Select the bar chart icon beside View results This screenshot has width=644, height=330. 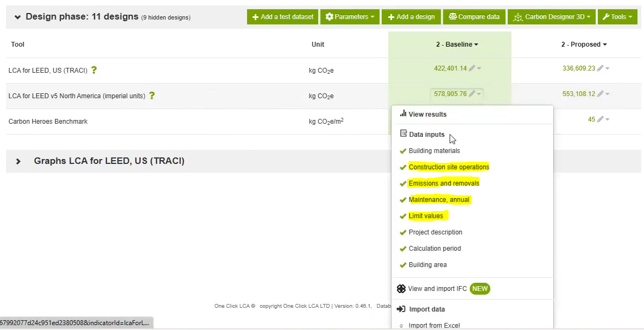coord(402,114)
